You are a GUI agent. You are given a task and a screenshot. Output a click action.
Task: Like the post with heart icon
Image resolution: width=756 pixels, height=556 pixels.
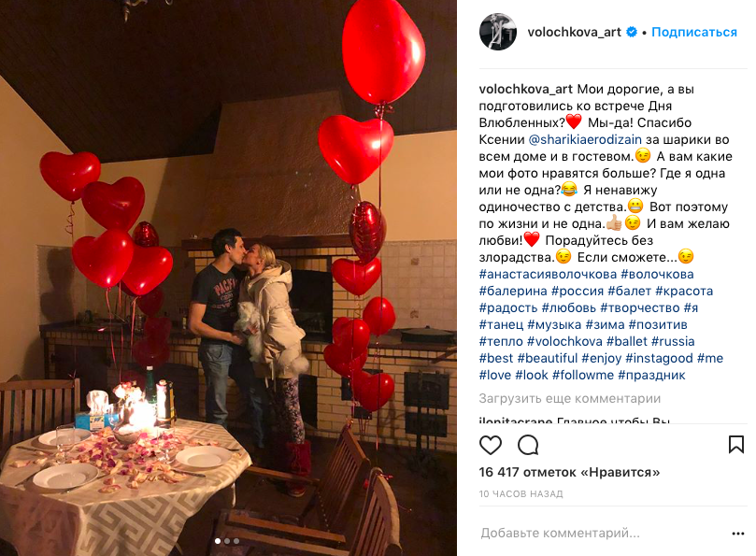pyautogui.click(x=491, y=445)
